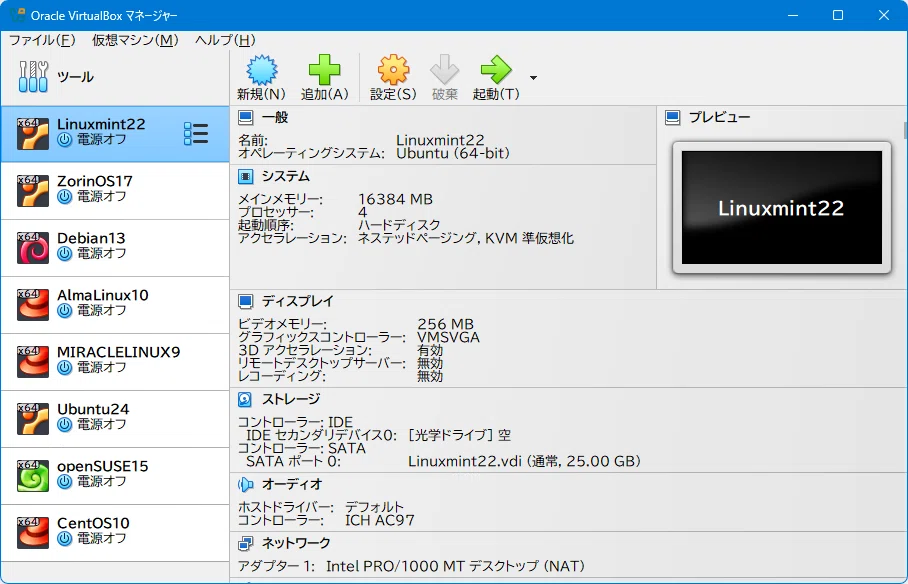This screenshot has height=584, width=908.
Task: Click the システム section chip icon
Action: [x=246, y=176]
